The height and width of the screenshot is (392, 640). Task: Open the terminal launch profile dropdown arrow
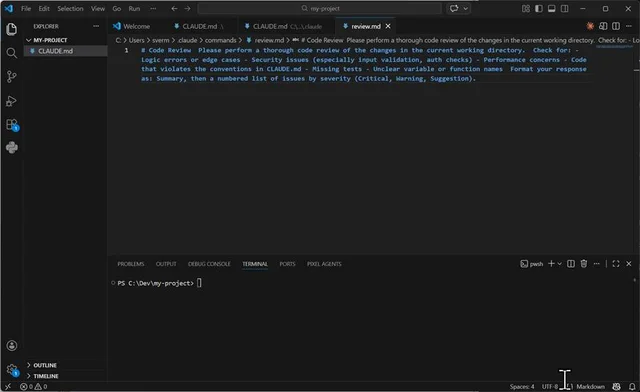[x=560, y=264]
